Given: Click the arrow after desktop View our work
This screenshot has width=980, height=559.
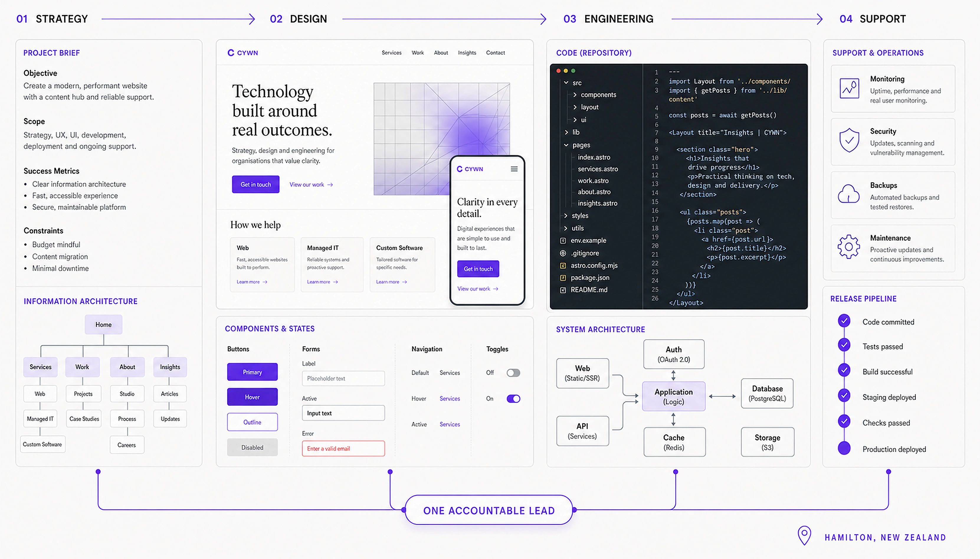Looking at the screenshot, I should [330, 185].
